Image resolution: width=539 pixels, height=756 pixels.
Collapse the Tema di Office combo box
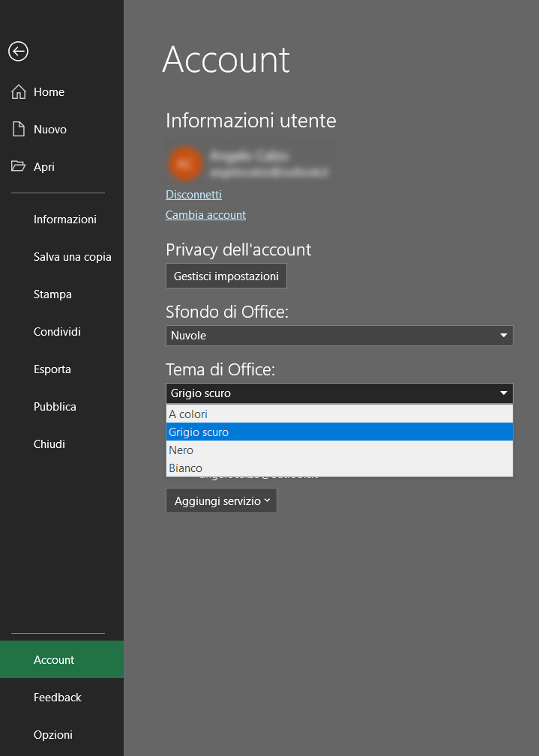(340, 393)
